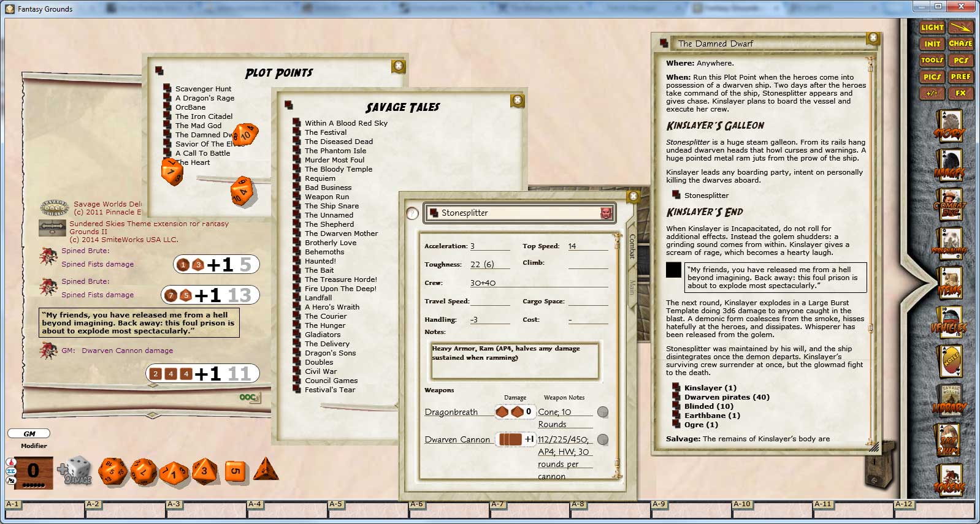This screenshot has width=980, height=524.
Task: Click the twenty-sided die next to Damage
Action: click(112, 471)
